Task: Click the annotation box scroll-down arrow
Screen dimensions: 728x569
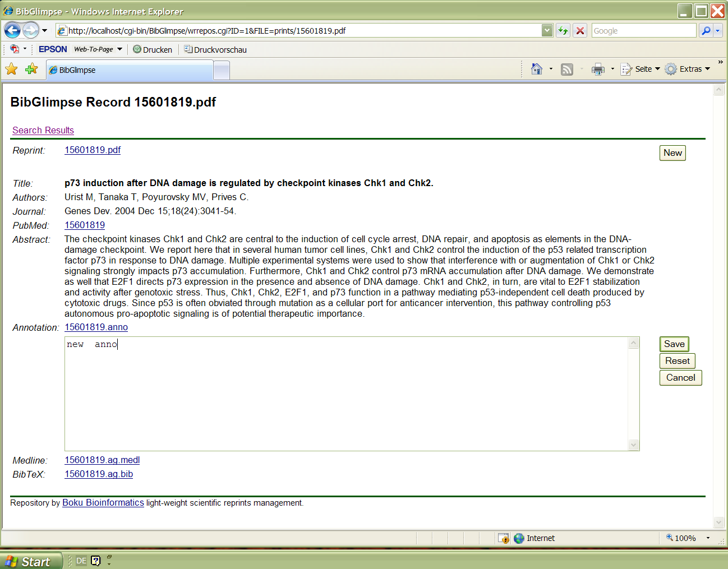Action: (x=634, y=445)
